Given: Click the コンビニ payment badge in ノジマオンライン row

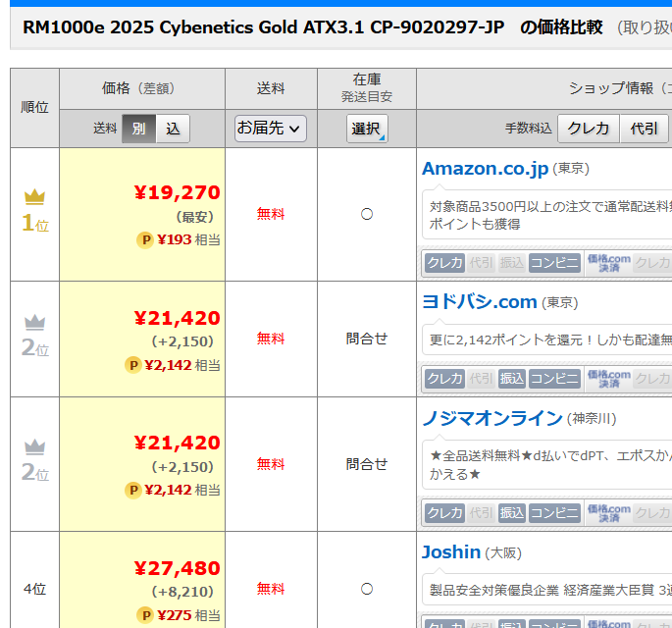Looking at the screenshot, I should (554, 513).
